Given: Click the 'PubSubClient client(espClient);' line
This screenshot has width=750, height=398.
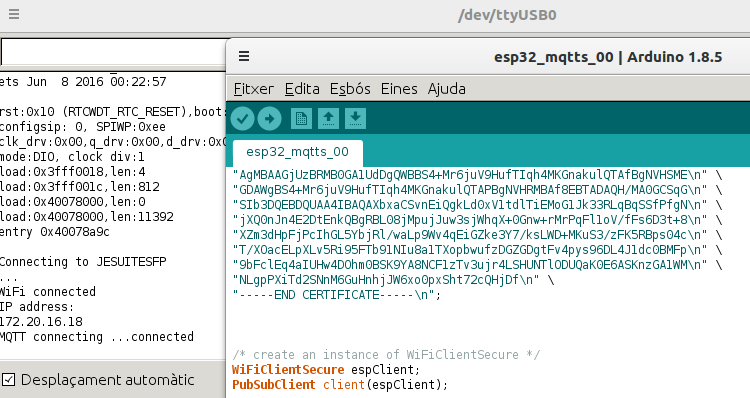Looking at the screenshot, I should pos(340,385).
